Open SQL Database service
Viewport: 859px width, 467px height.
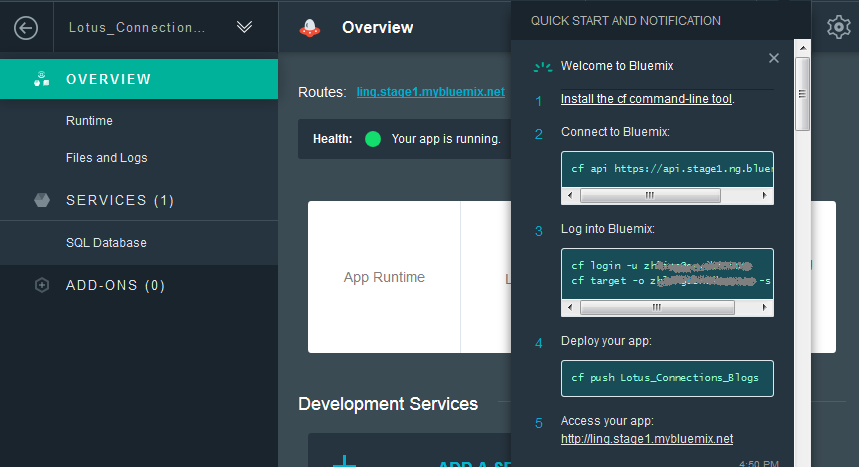tap(106, 243)
